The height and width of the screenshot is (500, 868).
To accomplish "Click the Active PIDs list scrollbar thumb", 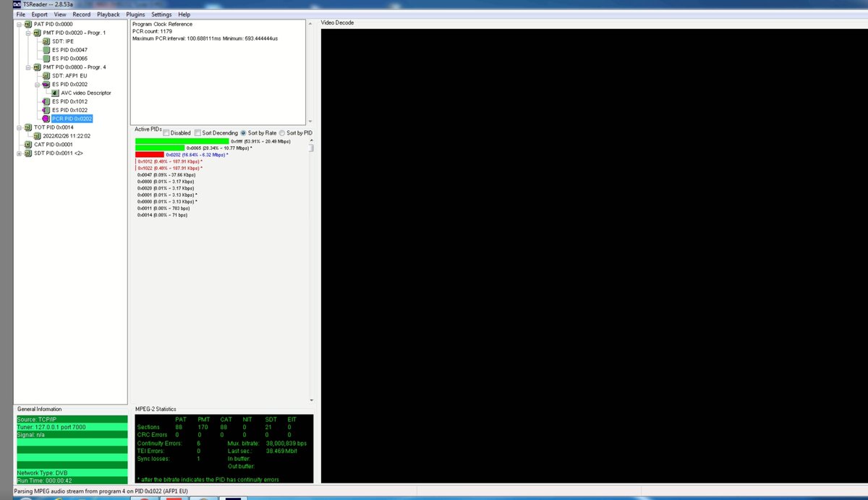I will (x=312, y=148).
